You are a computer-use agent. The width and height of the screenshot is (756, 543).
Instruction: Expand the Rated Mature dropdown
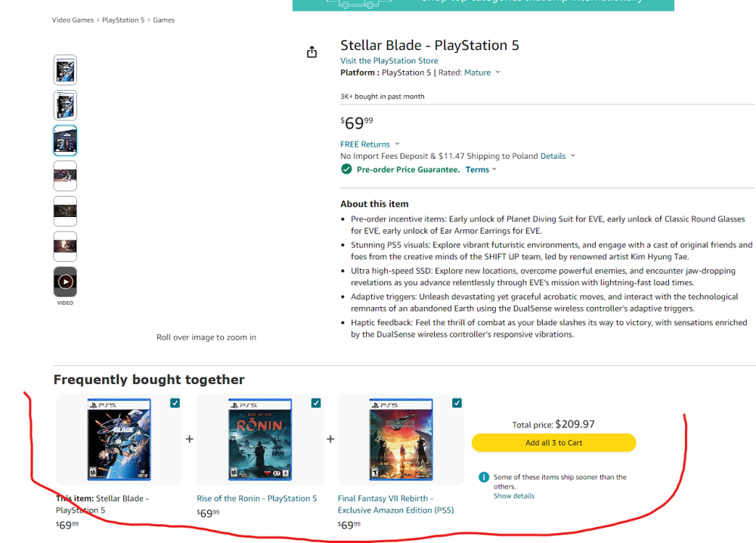point(482,73)
